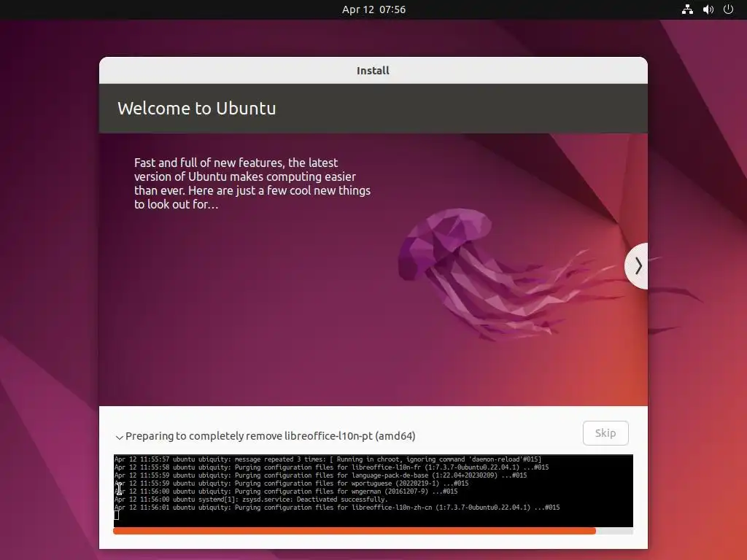This screenshot has width=747, height=560.
Task: Click the Install window title bar
Action: (x=373, y=71)
